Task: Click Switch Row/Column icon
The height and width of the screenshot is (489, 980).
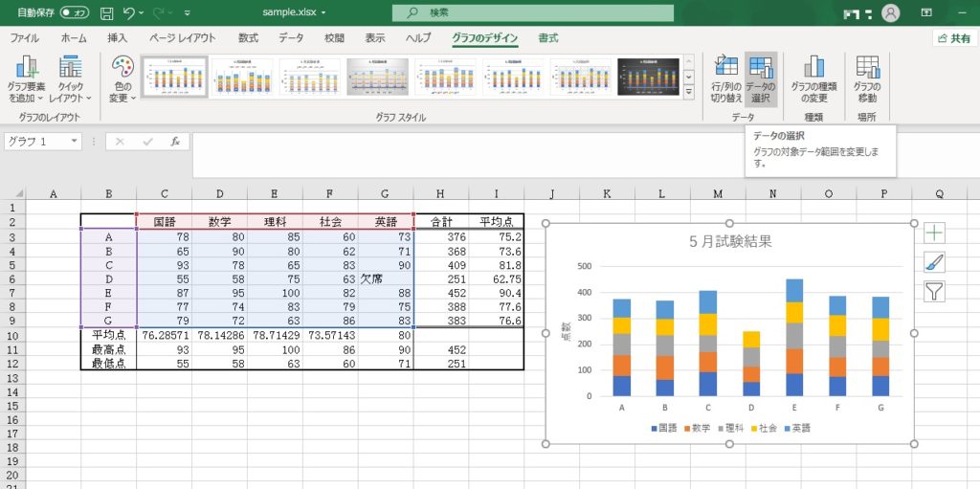Action: pyautogui.click(x=726, y=67)
